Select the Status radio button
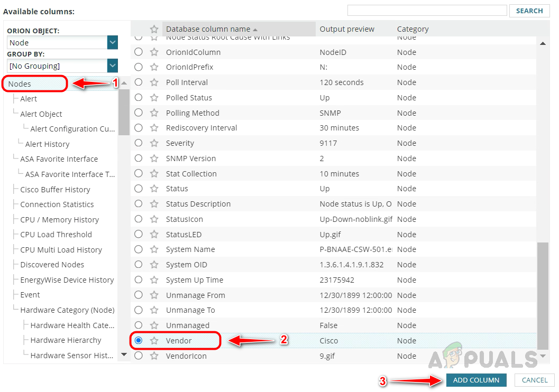This screenshot has width=559, height=392. (x=139, y=189)
